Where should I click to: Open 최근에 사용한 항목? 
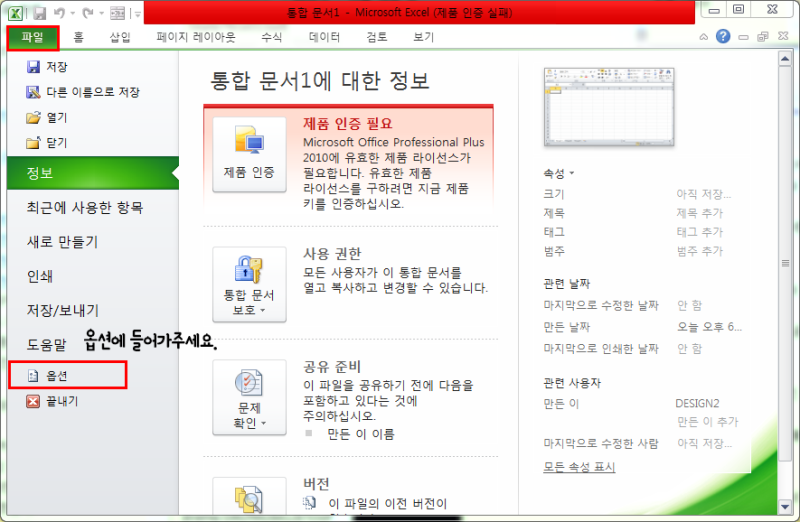click(85, 208)
